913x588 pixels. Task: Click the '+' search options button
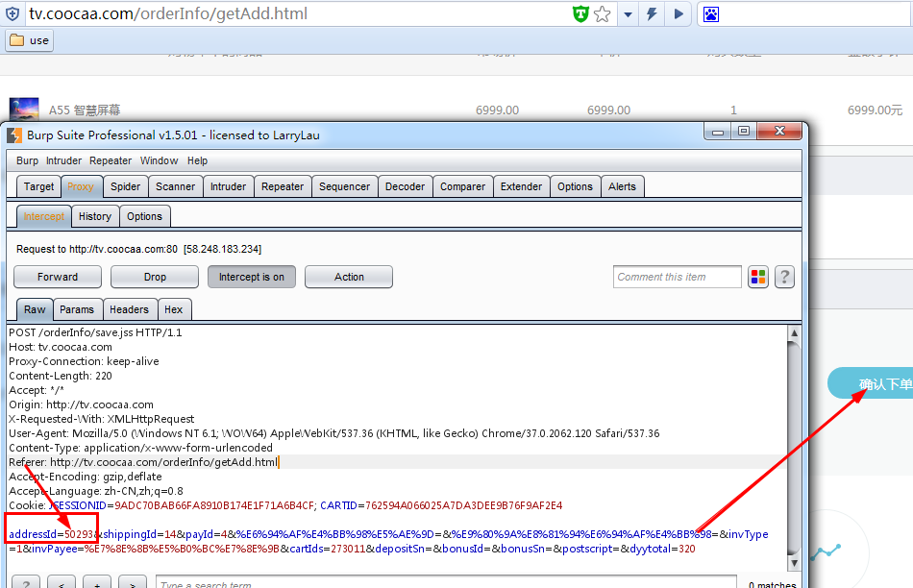97,584
